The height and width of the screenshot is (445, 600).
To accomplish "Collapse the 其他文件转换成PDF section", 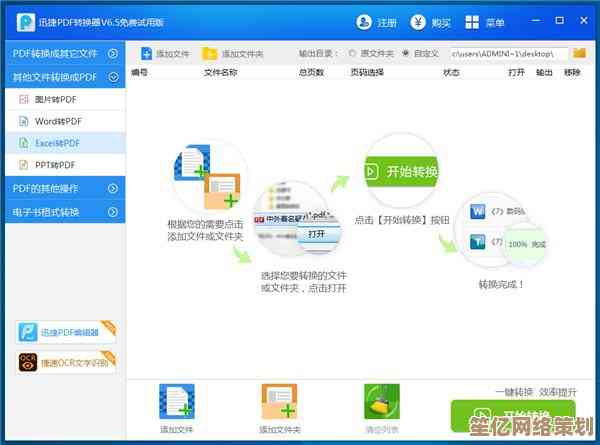I will coord(113,76).
